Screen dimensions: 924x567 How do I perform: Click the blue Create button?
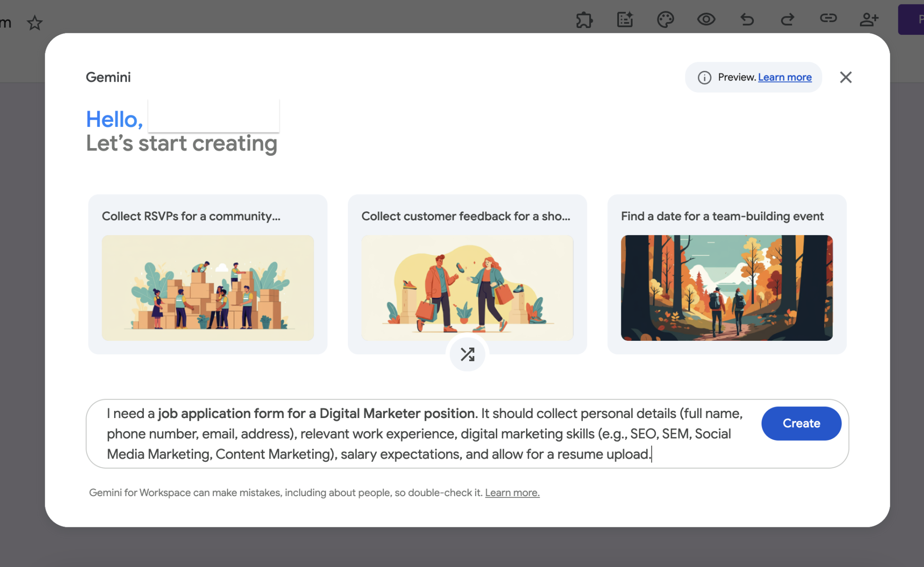801,423
